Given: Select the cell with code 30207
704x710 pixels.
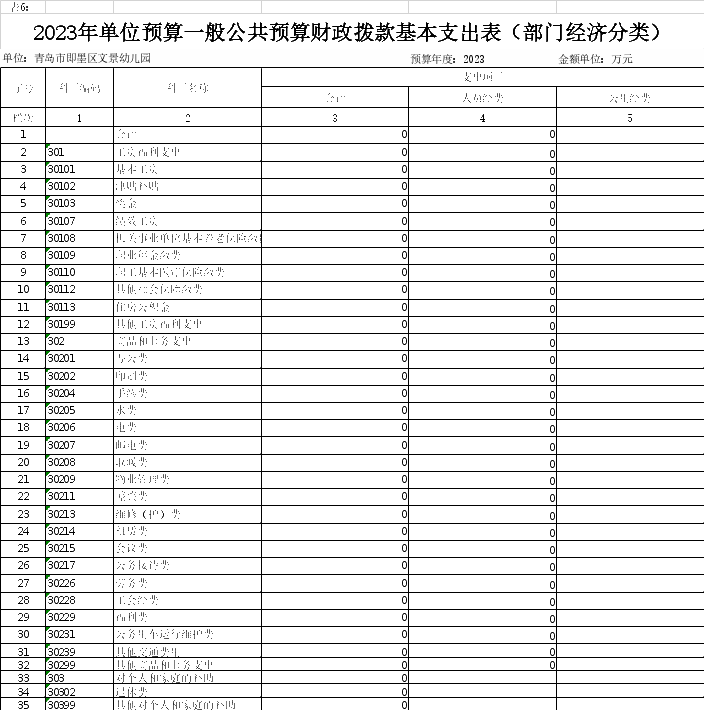Looking at the screenshot, I should coord(79,445).
